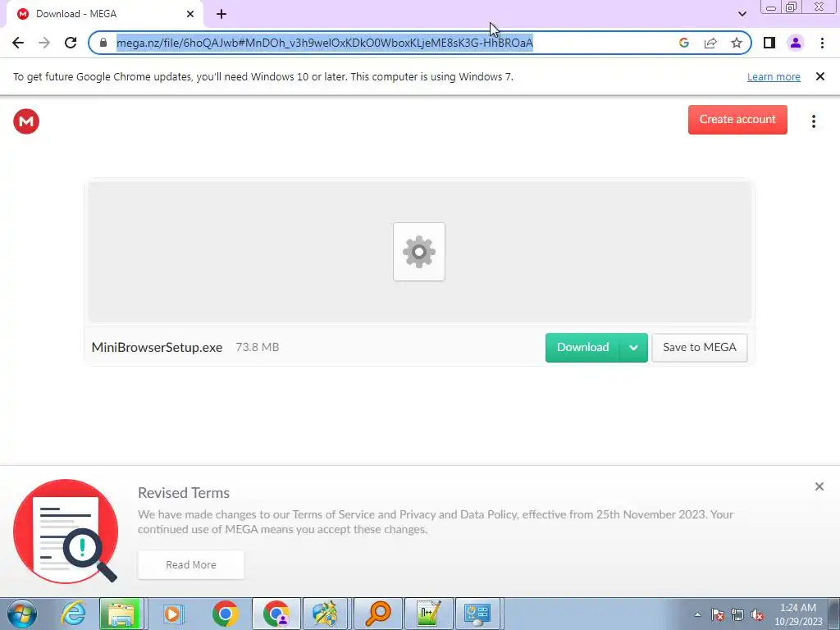Click the 73.8 MB file size

click(257, 347)
